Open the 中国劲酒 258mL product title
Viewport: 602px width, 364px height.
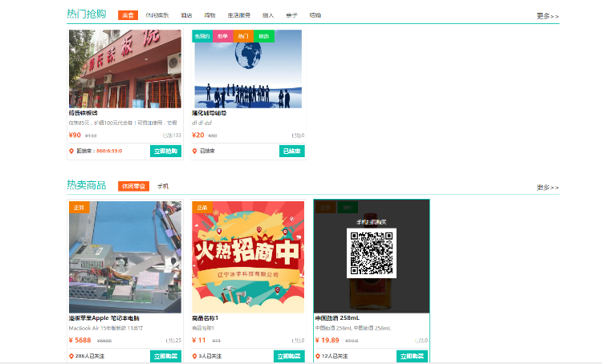337,318
